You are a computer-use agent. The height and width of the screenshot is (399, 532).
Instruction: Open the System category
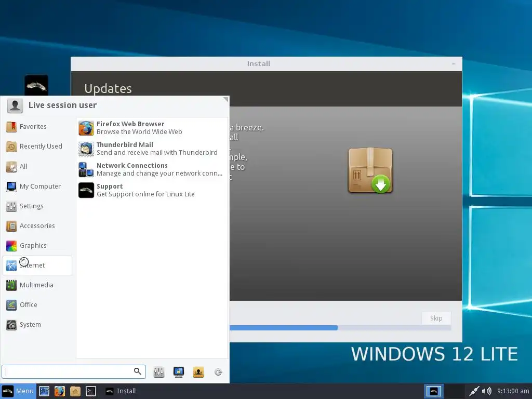pos(37,324)
